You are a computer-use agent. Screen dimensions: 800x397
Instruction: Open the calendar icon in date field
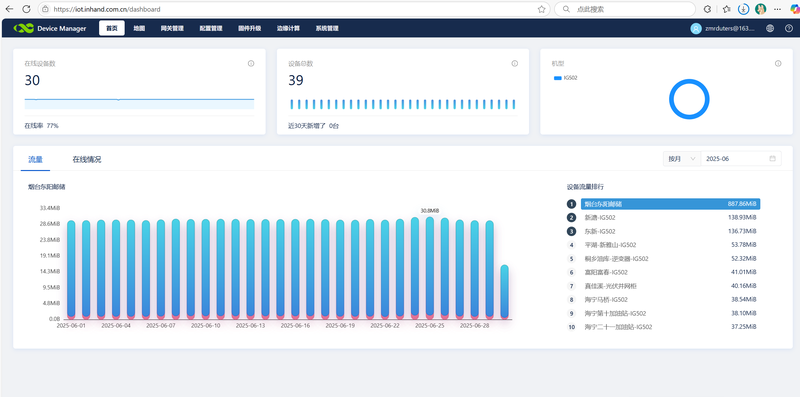pos(772,159)
